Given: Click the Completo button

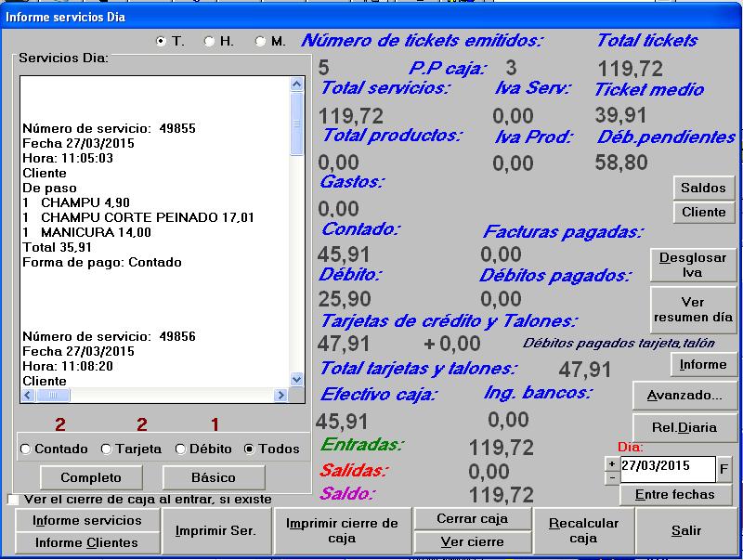Looking at the screenshot, I should [91, 477].
